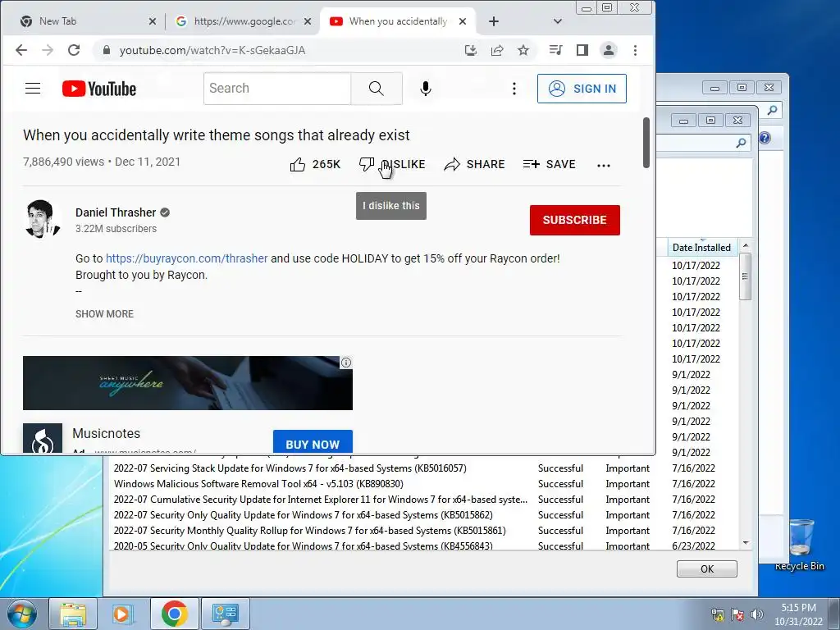The width and height of the screenshot is (840, 630).
Task: Open the Recycle Bin desktop icon
Action: [x=800, y=544]
